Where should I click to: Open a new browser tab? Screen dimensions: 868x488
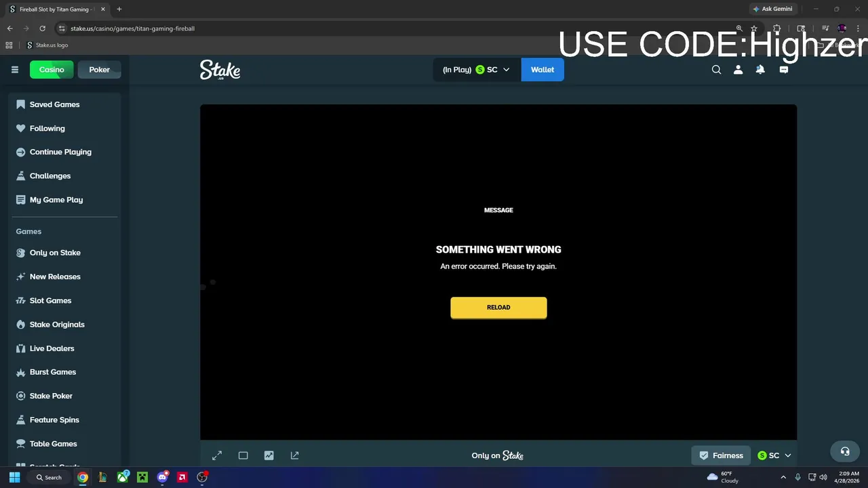click(x=119, y=9)
